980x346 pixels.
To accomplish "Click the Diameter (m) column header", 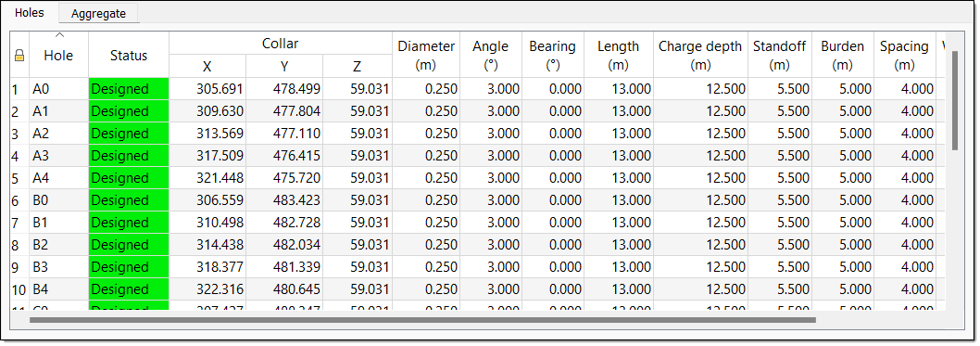I will [x=426, y=55].
